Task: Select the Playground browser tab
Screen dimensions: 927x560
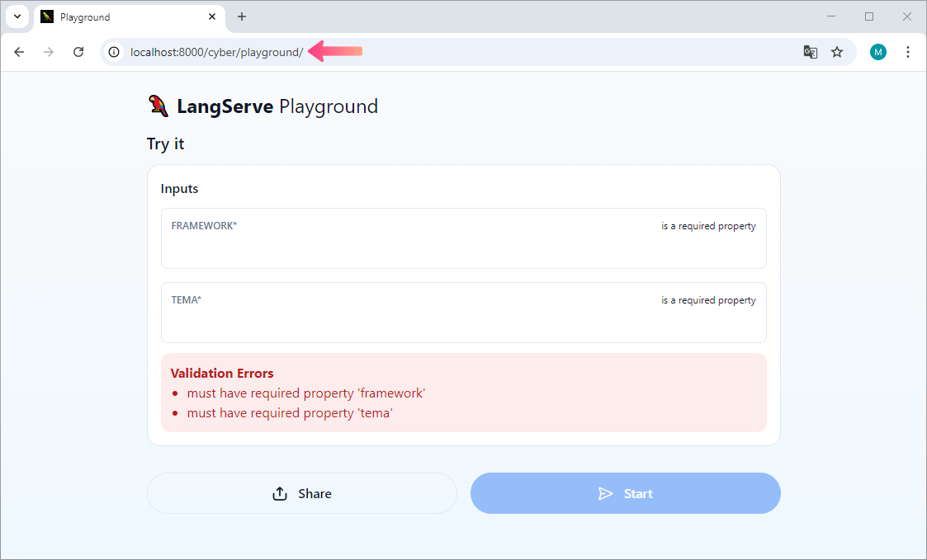Action: pos(130,17)
